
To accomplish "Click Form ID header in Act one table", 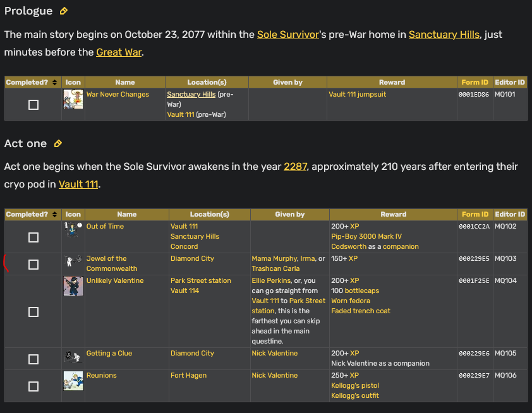I will pyautogui.click(x=475, y=215).
